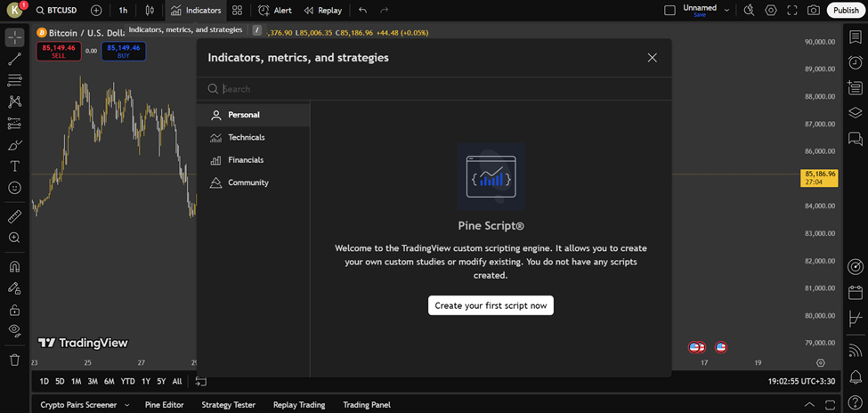Open the user profile avatar menu
Screen dimensions: 868x413
pyautogui.click(x=15, y=10)
